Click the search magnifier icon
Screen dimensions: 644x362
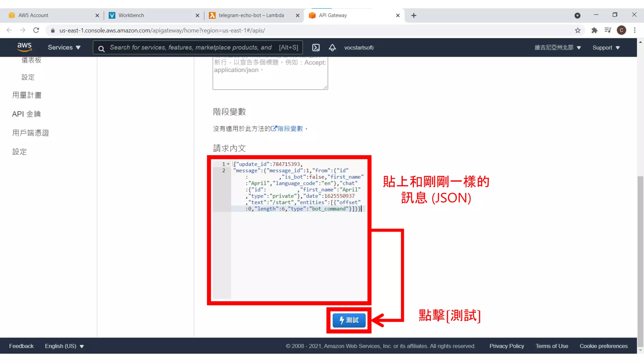click(x=101, y=48)
